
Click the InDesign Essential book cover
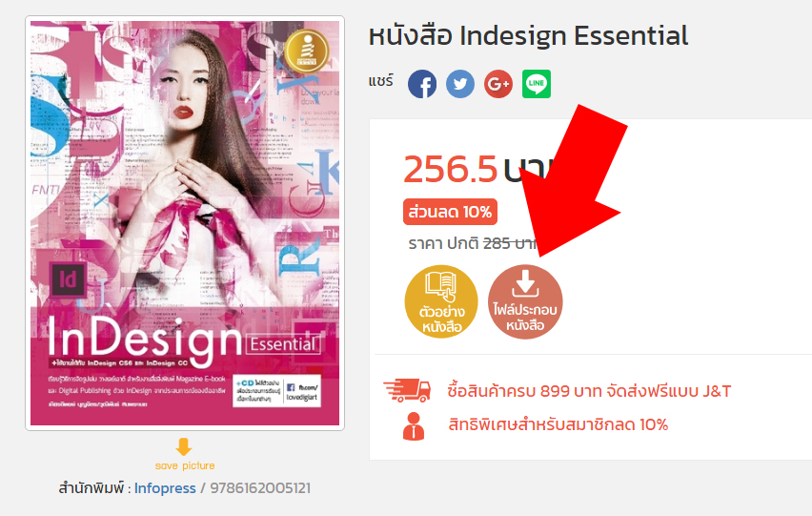[x=185, y=223]
